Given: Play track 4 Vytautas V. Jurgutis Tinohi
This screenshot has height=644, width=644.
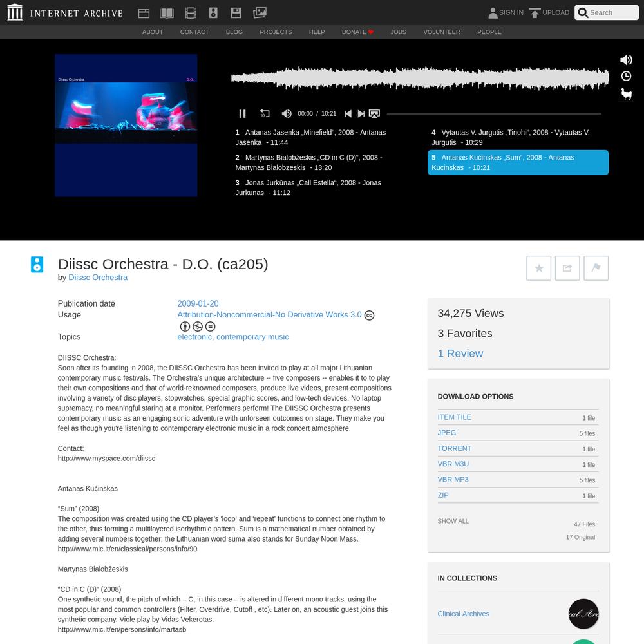Looking at the screenshot, I should [518, 138].
